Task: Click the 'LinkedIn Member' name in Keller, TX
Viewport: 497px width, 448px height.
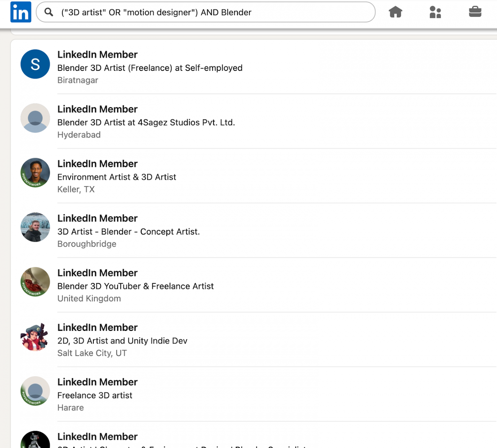Action: [97, 164]
